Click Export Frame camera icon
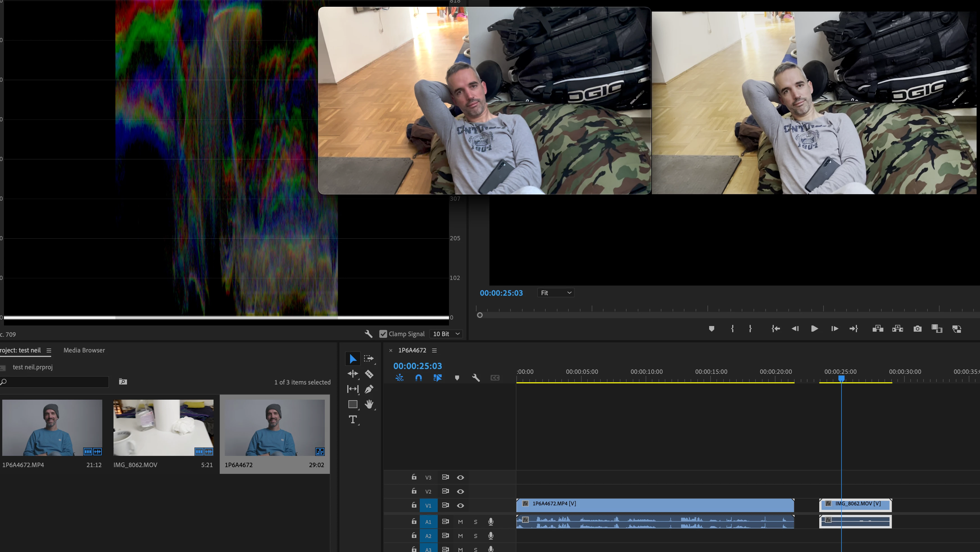This screenshot has height=552, width=980. (x=917, y=329)
